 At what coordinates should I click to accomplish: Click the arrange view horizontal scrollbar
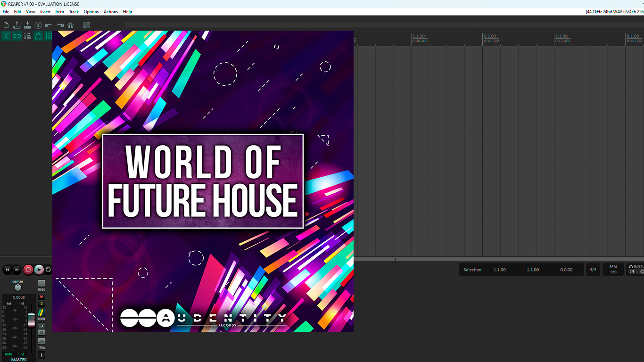[x=499, y=259]
